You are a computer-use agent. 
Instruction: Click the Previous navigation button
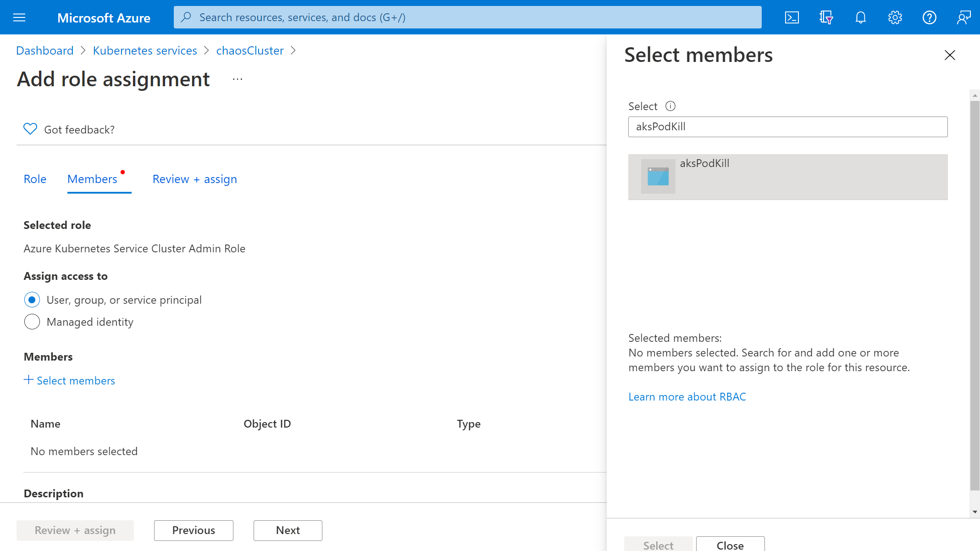(x=194, y=530)
